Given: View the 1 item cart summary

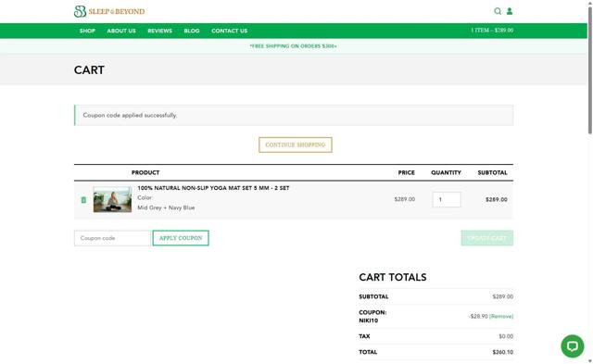Looking at the screenshot, I should pos(492,31).
